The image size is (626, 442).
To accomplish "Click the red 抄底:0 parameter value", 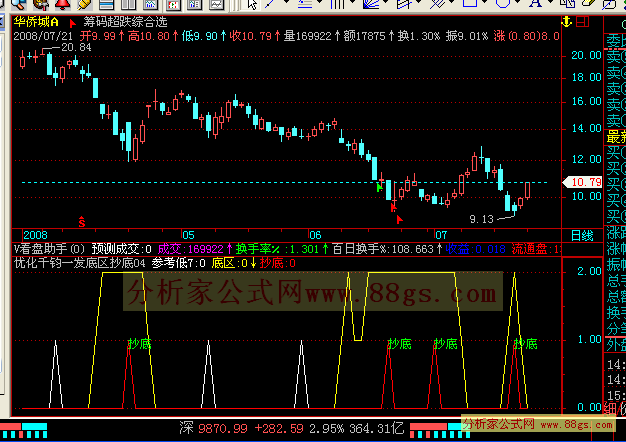I will [x=277, y=263].
